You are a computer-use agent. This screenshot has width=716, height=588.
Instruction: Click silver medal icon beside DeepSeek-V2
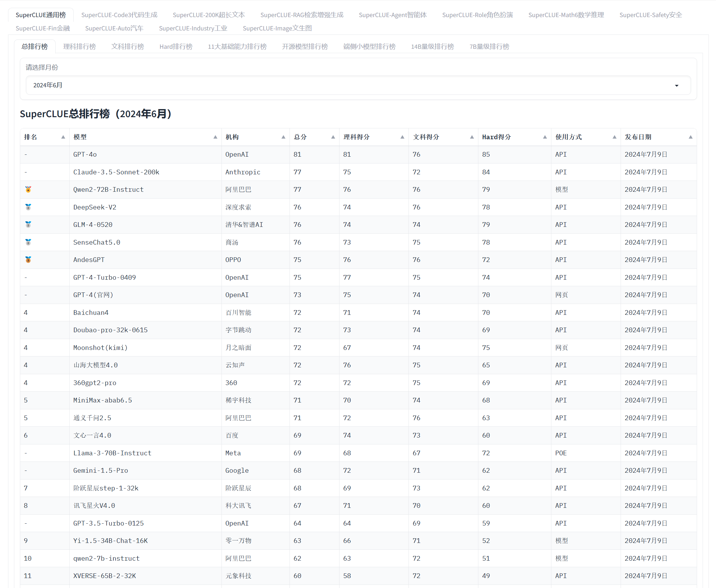tap(28, 207)
